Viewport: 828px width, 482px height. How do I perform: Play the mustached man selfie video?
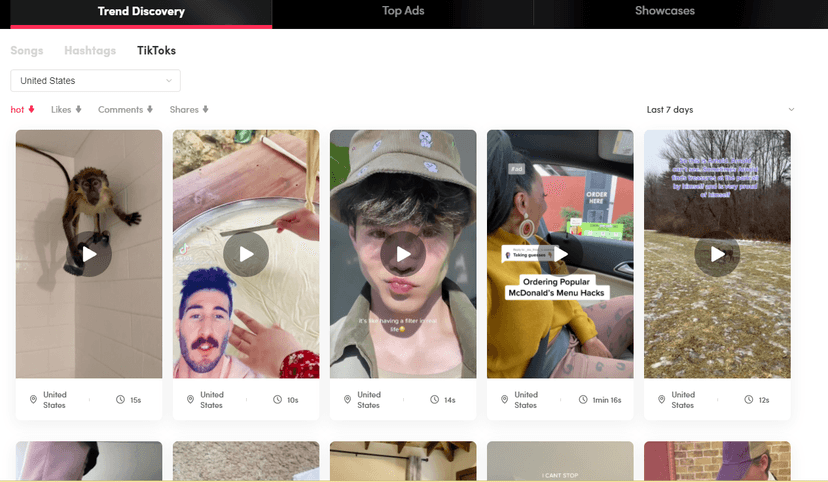coord(246,254)
